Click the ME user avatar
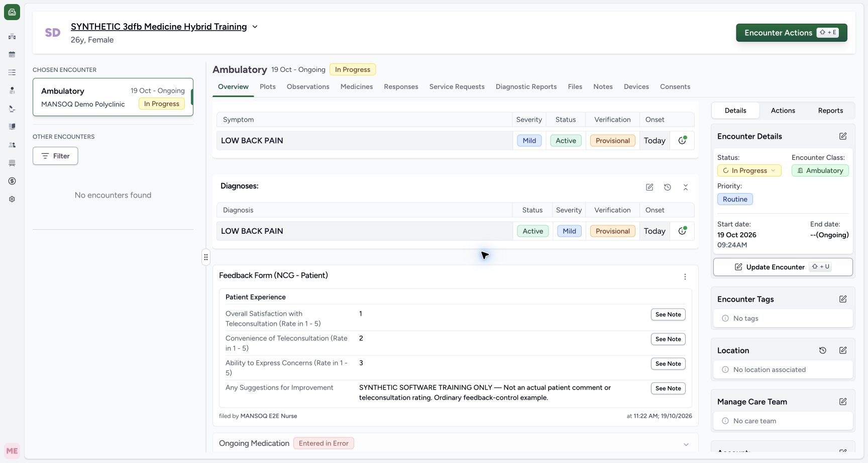The width and height of the screenshot is (868, 463). click(x=12, y=451)
